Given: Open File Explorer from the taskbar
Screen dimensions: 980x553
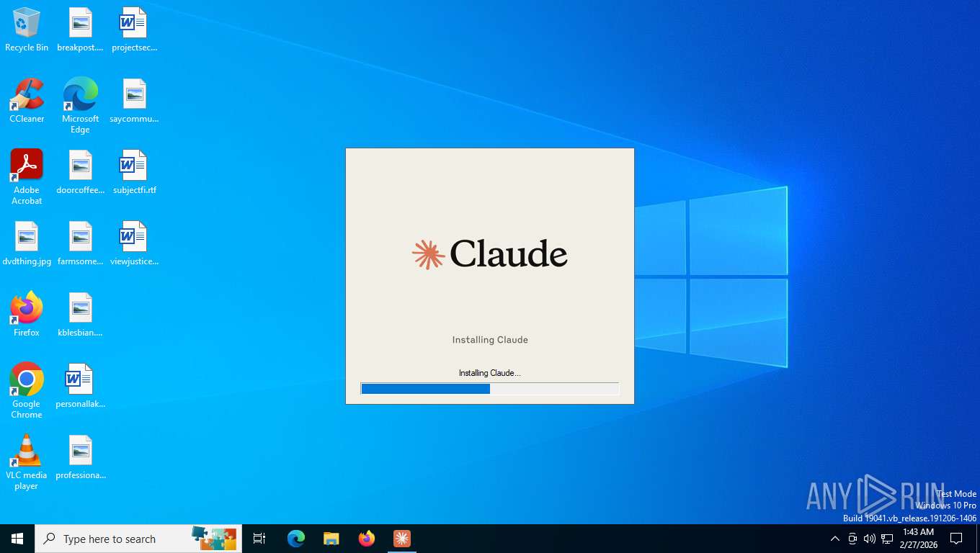Looking at the screenshot, I should (x=331, y=539).
